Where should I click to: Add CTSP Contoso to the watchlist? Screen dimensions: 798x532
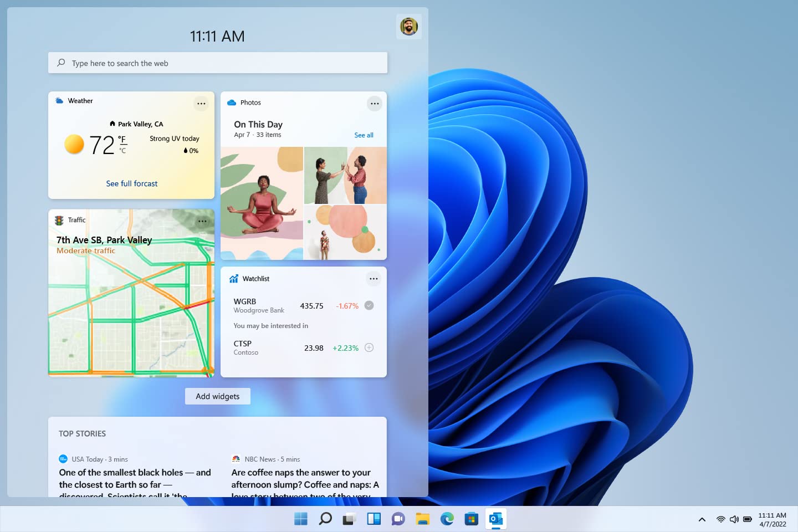tap(369, 347)
